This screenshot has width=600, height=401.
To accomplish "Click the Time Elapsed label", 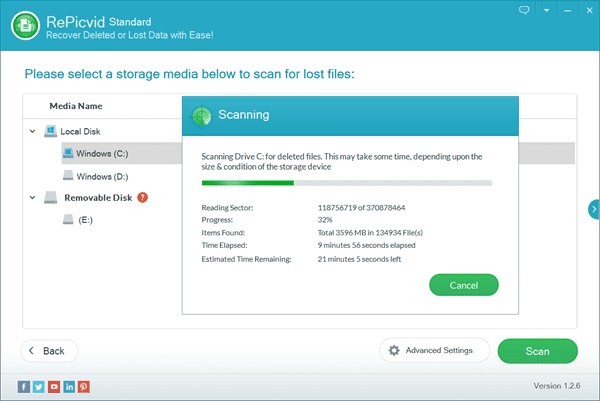I will [x=224, y=245].
